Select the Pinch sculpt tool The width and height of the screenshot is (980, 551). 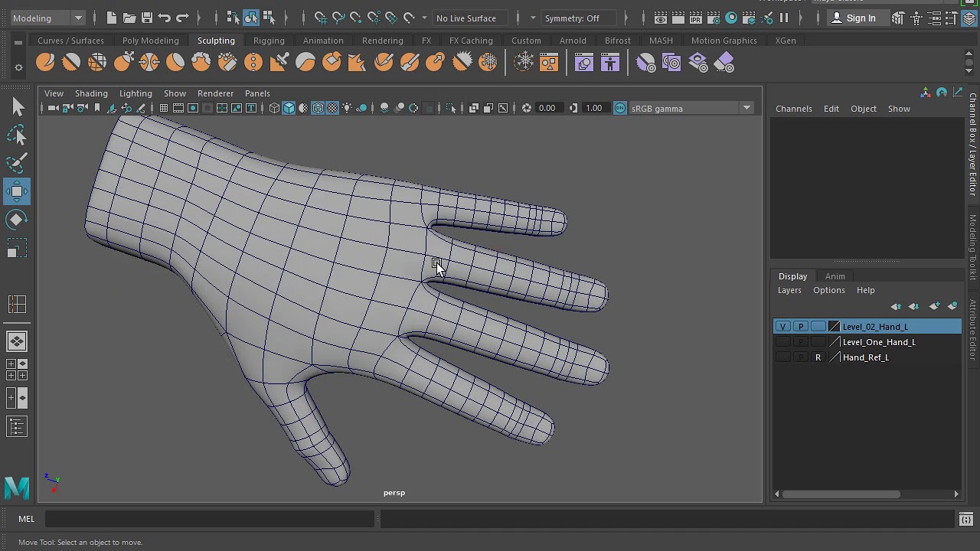tap(149, 63)
